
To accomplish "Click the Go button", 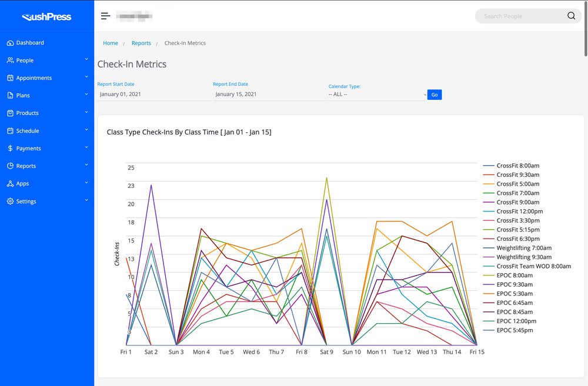I will (435, 94).
